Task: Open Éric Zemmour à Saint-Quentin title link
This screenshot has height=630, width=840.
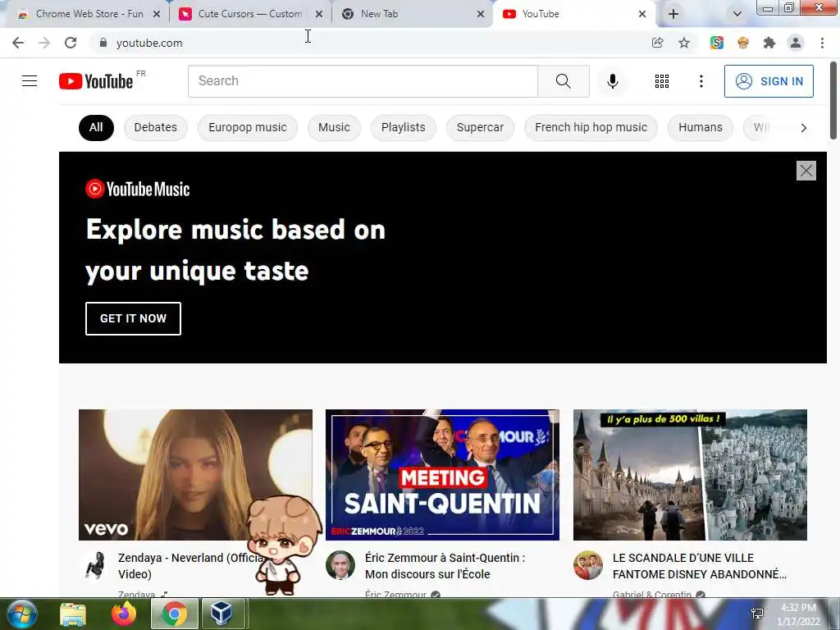Action: point(445,566)
